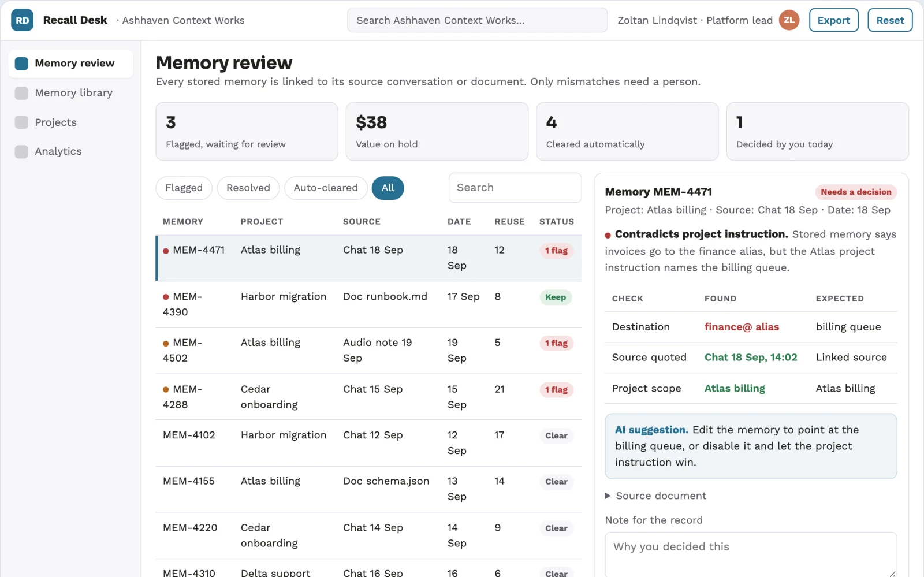Click the Projects sidebar icon
The height and width of the screenshot is (577, 924).
click(x=21, y=122)
